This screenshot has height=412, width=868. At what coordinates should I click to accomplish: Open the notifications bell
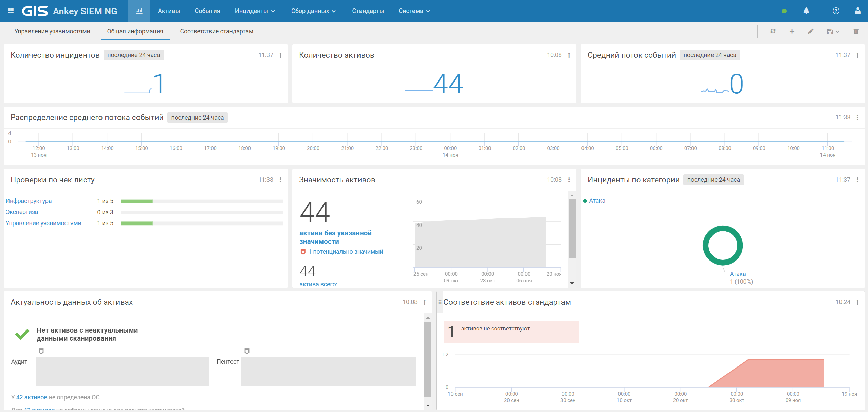[806, 11]
